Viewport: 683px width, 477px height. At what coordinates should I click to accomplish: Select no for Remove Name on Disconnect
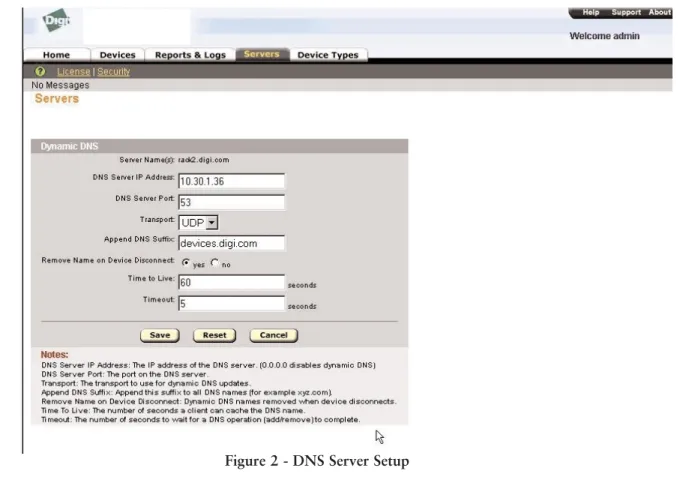[x=215, y=263]
